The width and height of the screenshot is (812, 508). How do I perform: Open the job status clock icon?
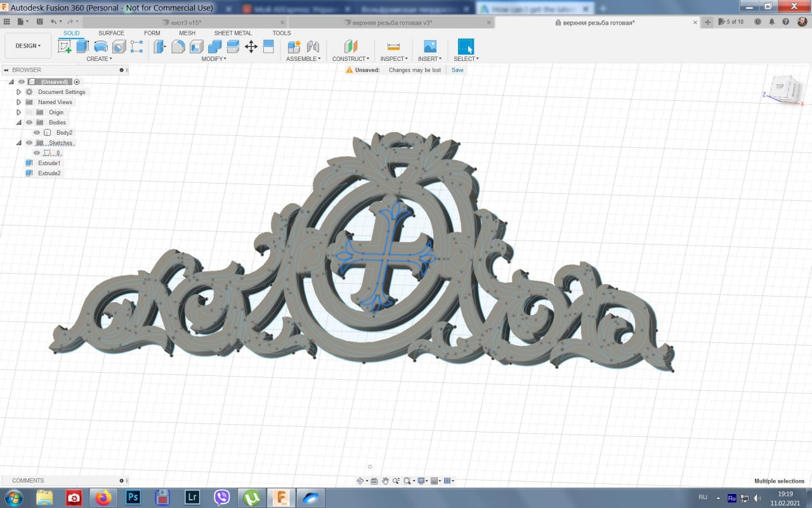[757, 22]
